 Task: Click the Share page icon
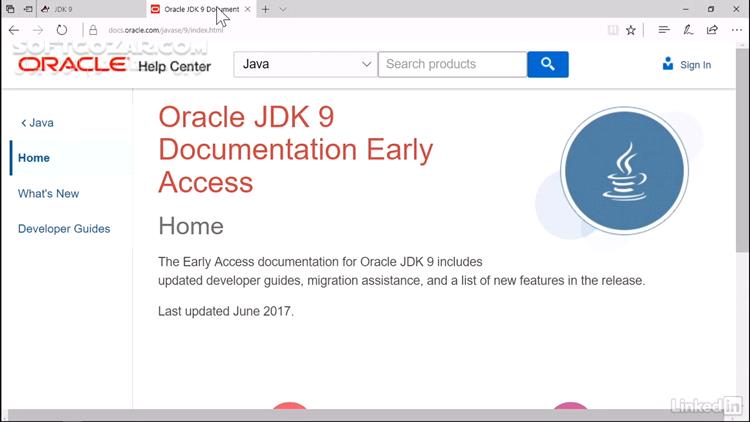pyautogui.click(x=712, y=30)
